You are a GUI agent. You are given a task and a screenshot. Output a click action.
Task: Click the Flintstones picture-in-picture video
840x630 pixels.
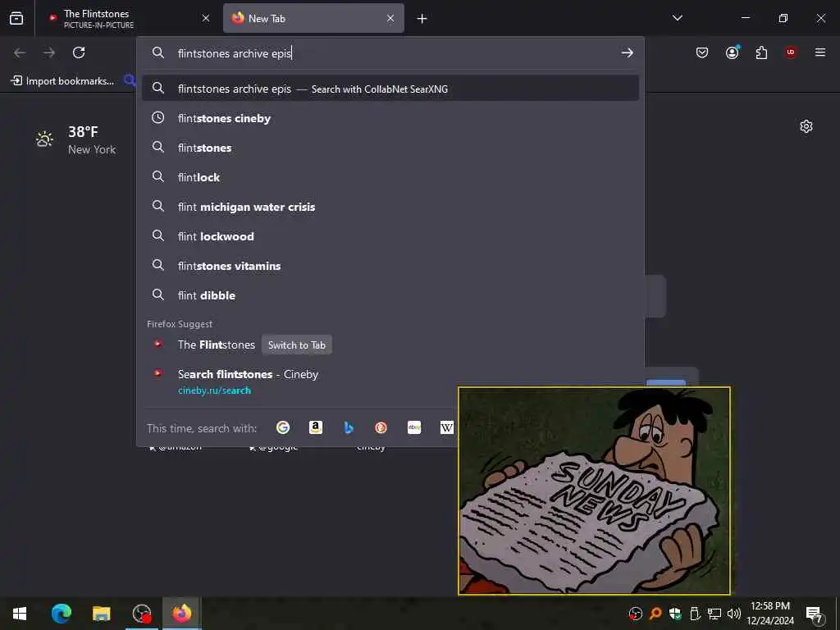point(595,491)
